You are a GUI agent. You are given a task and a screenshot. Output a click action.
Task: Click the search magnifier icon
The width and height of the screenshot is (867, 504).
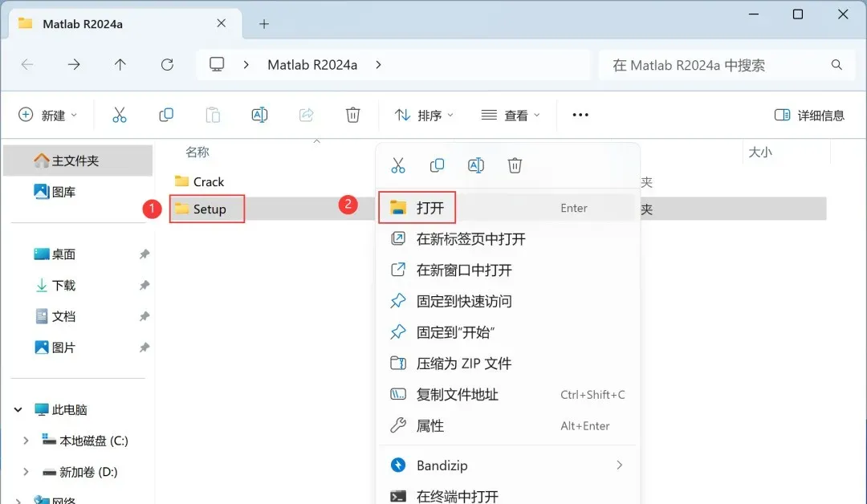point(836,65)
